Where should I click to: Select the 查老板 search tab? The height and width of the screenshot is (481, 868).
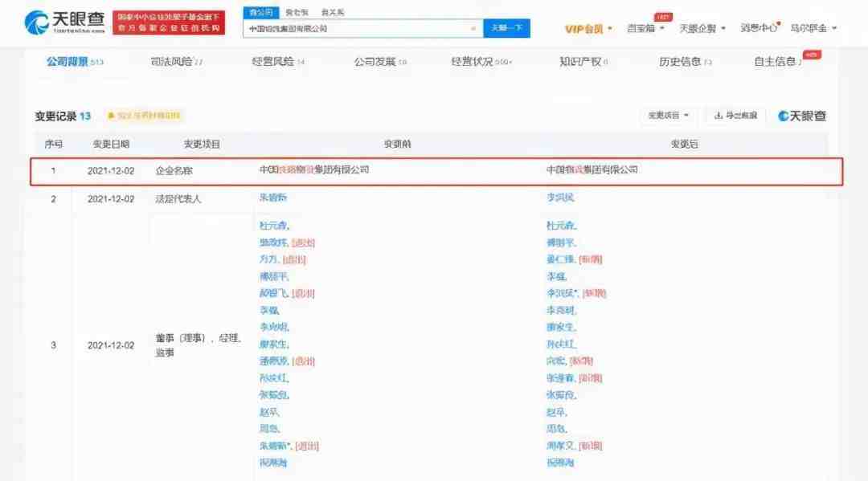pos(297,12)
